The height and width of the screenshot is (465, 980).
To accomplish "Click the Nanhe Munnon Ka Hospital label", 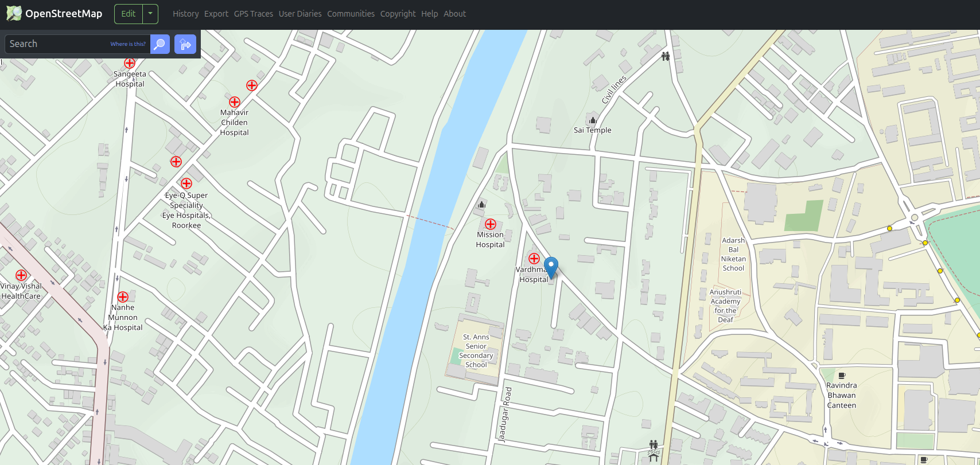I will [x=123, y=318].
